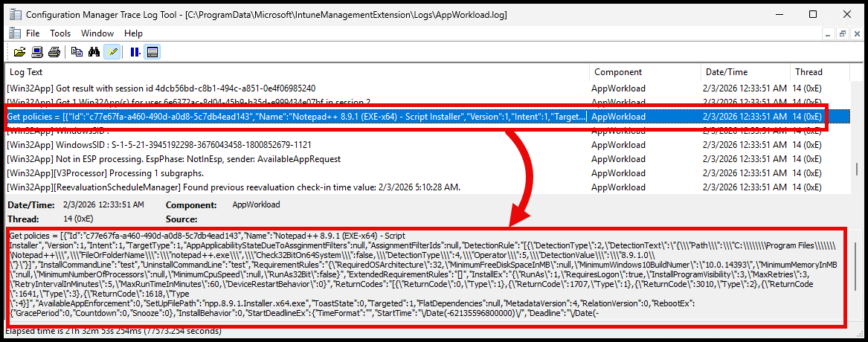Toggle the show details pane icon
Screen dimensions: 868x342
(152, 52)
